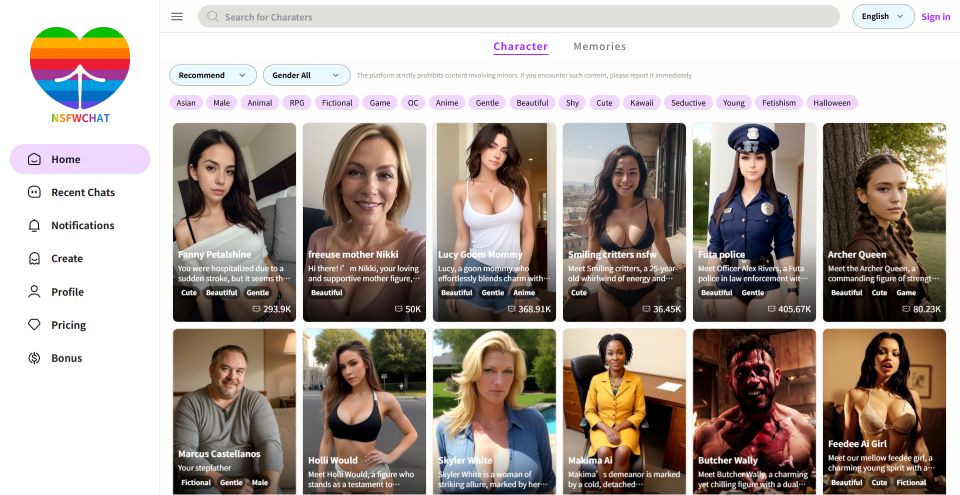Select the Fictional filter tag
Viewport: 960px width, 495px height.
(x=337, y=103)
